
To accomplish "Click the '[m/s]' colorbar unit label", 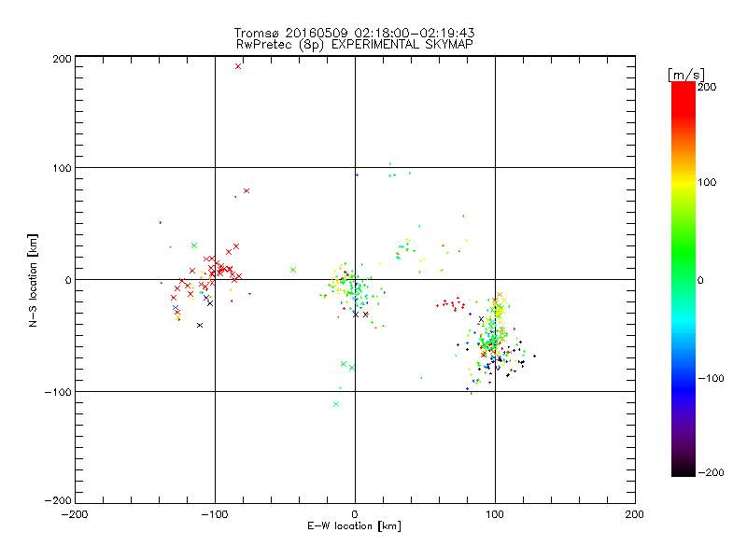I will pyautogui.click(x=685, y=75).
